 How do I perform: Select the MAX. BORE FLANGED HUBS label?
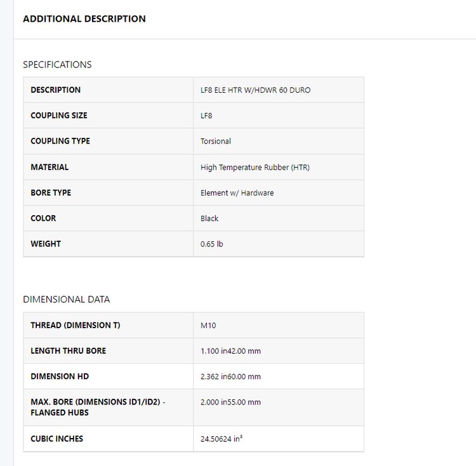tap(98, 407)
